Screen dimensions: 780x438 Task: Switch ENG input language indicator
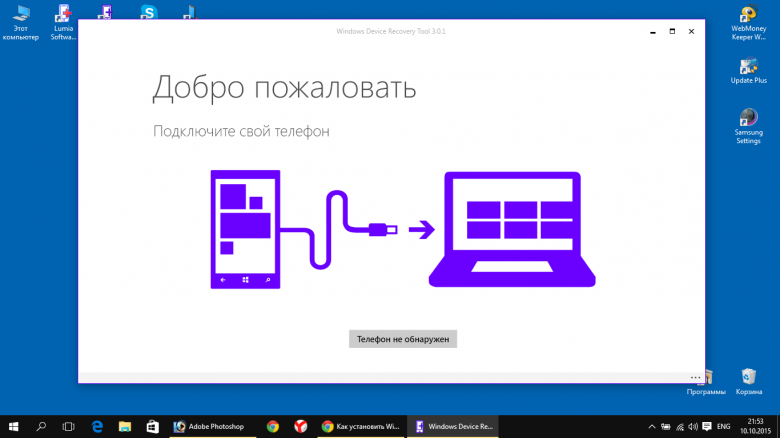pyautogui.click(x=723, y=427)
